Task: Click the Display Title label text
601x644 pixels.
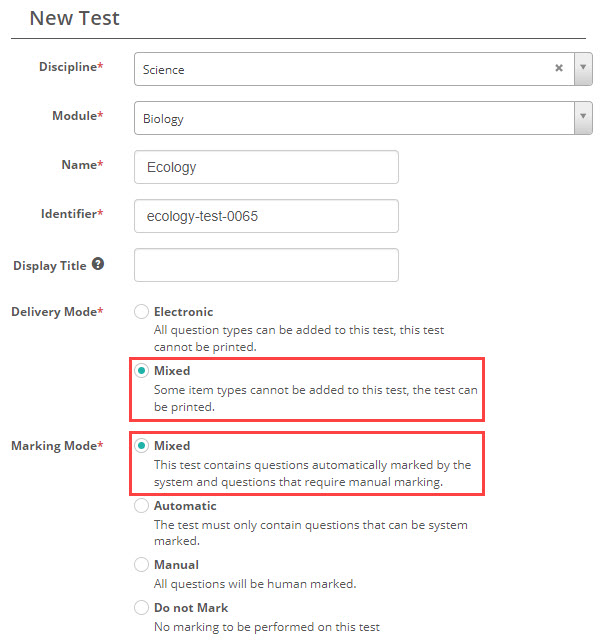Action: (x=50, y=266)
